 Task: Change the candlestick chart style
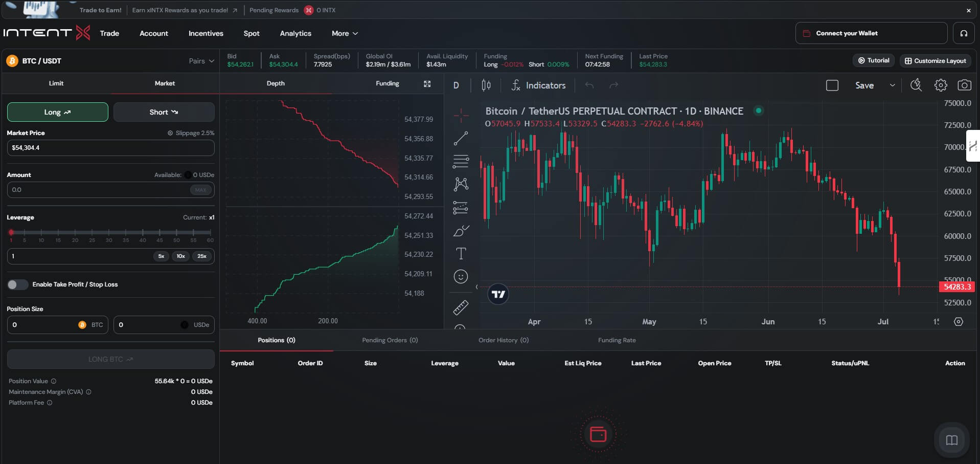486,85
